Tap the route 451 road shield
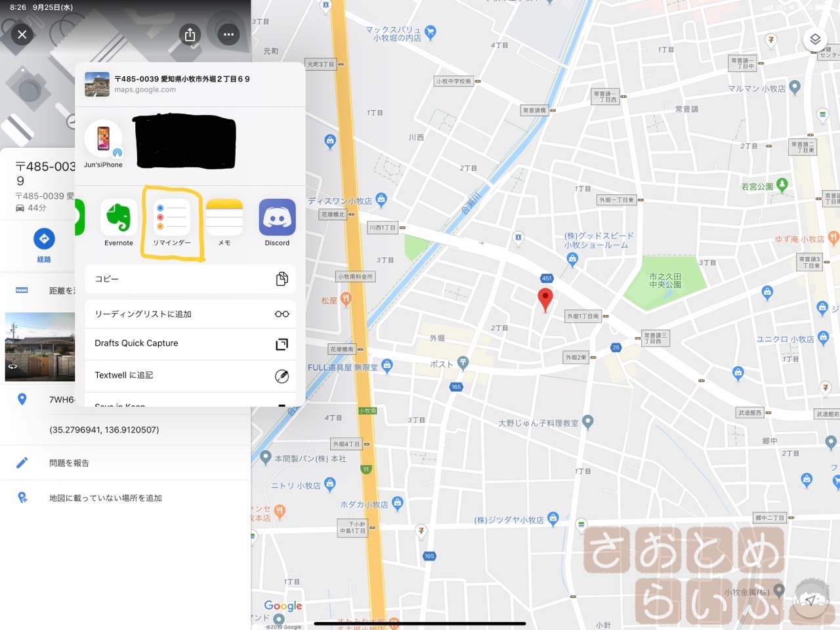 (547, 278)
